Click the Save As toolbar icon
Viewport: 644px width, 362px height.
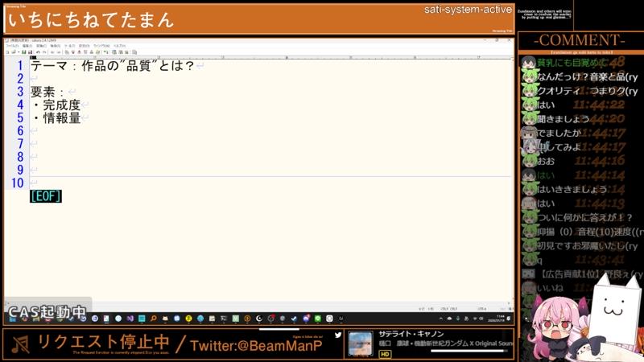[x=30, y=52]
